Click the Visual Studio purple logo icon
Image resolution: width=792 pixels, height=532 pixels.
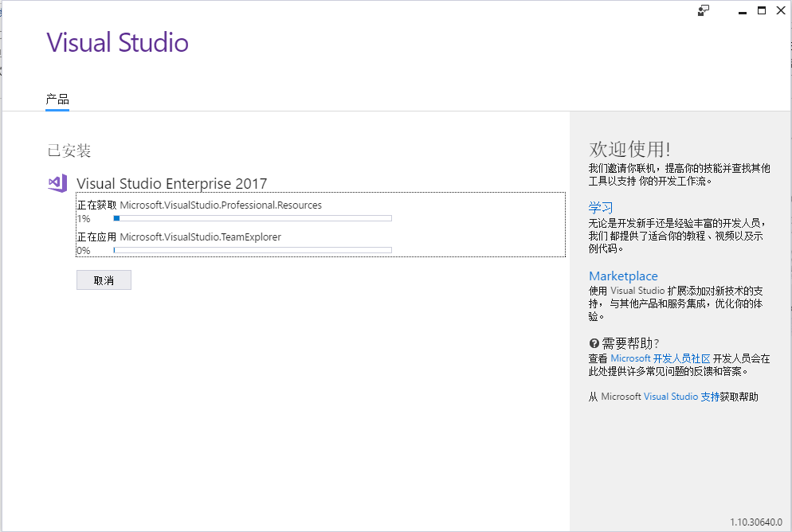pos(57,183)
